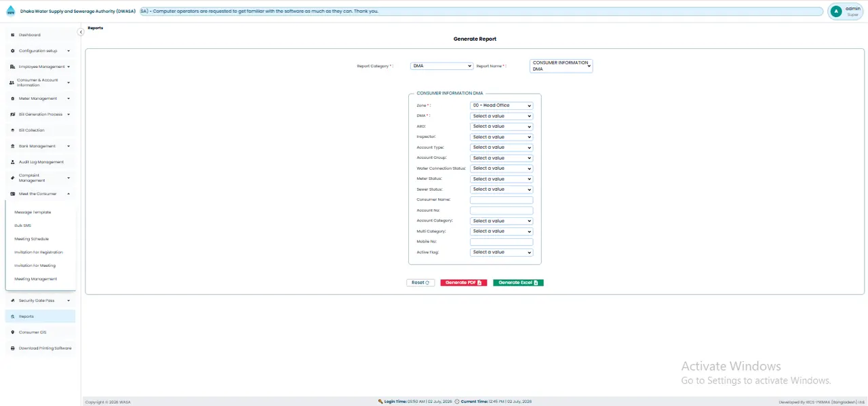868x406 pixels.
Task: Collapse the sidebar with the chevron button
Action: tap(81, 32)
